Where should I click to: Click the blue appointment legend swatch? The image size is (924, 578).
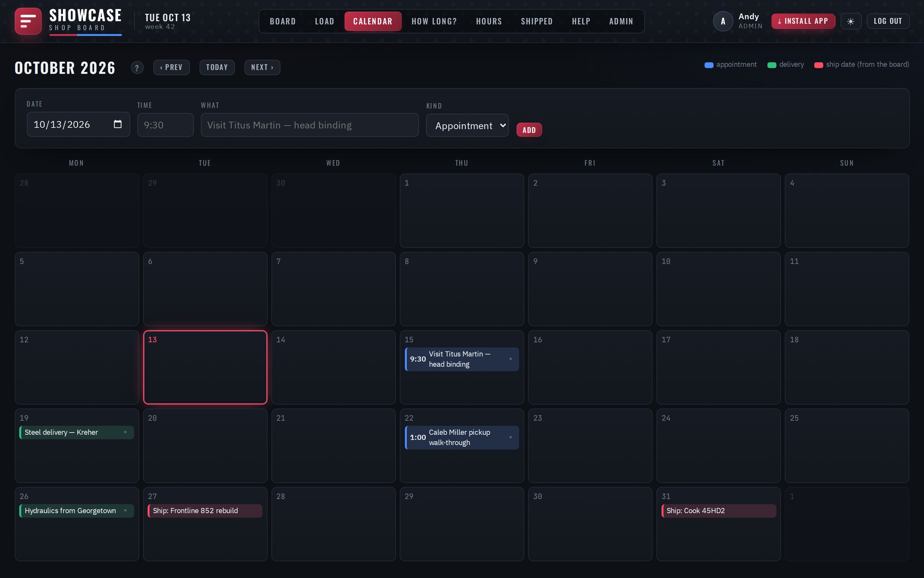click(709, 65)
